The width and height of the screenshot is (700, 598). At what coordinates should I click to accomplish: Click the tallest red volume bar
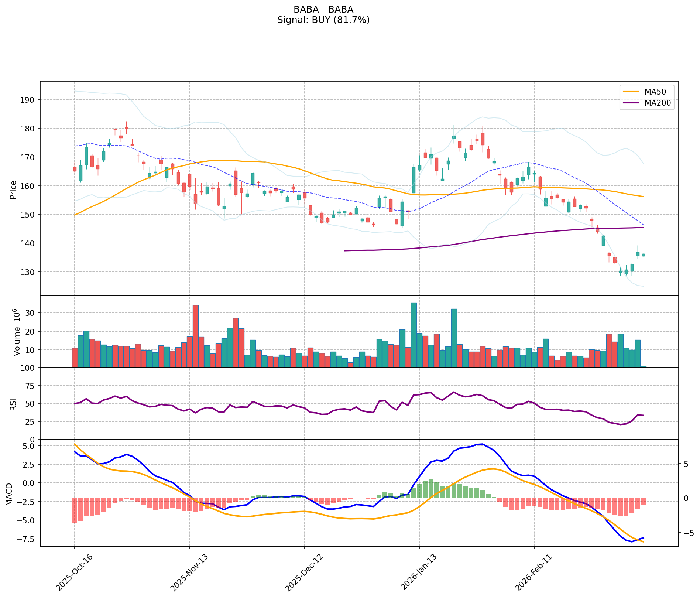coord(196,336)
